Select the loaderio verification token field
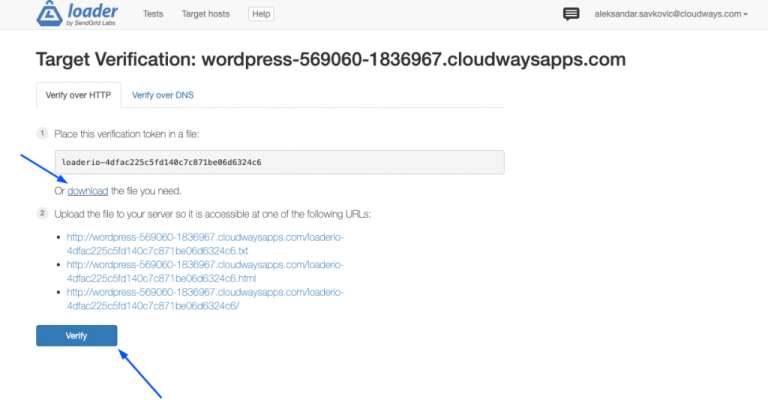Viewport: 768px width, 403px height. pyautogui.click(x=280, y=162)
